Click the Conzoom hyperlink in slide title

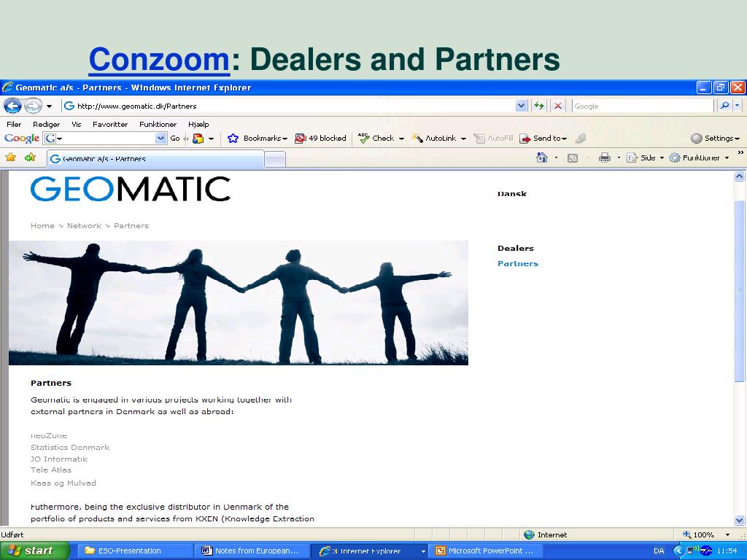159,60
